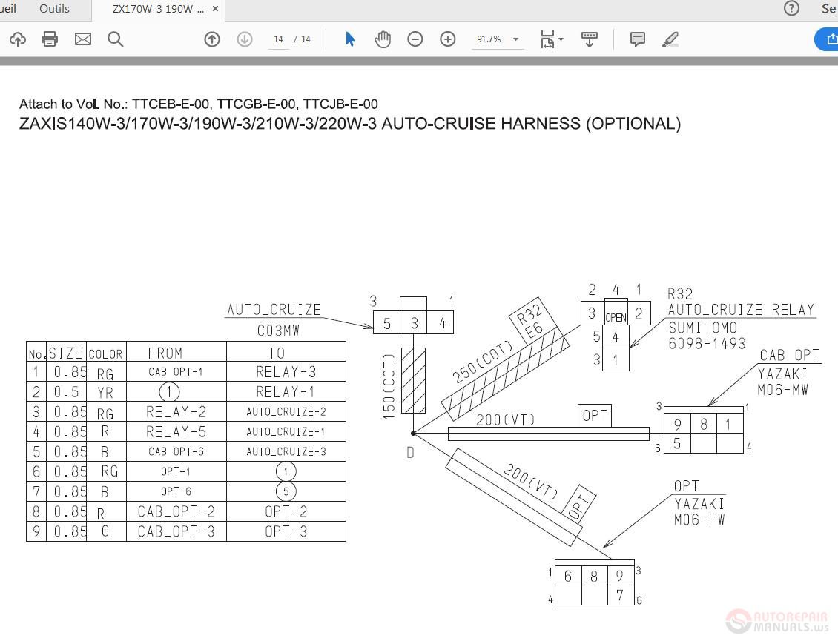Click the blue share button
The height and width of the screenshot is (644, 838).
click(x=827, y=39)
